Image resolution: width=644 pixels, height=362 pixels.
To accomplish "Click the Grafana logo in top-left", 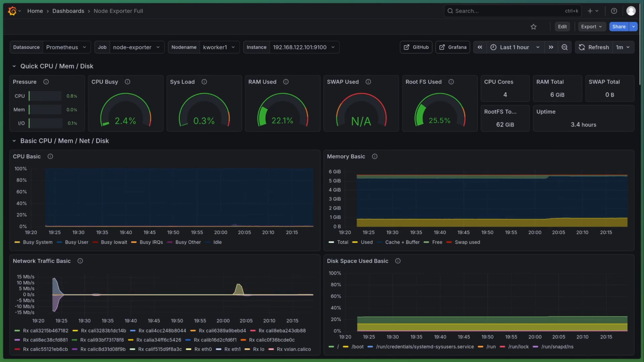I will [x=12, y=11].
